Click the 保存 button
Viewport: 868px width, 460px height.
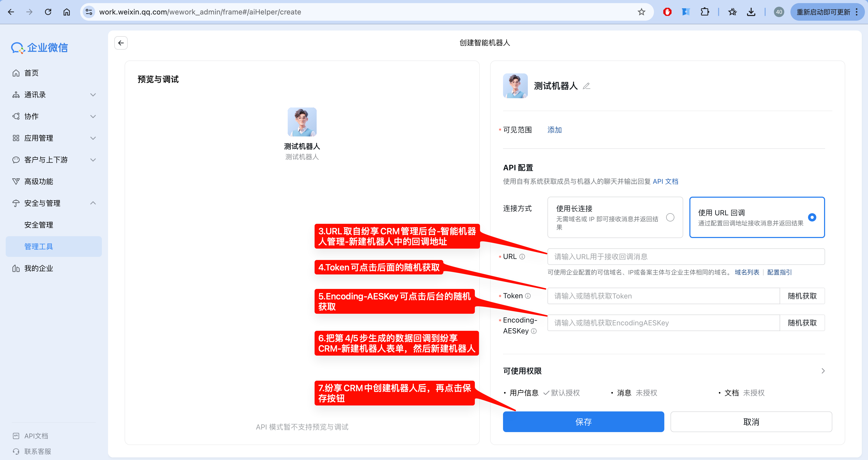coord(583,422)
